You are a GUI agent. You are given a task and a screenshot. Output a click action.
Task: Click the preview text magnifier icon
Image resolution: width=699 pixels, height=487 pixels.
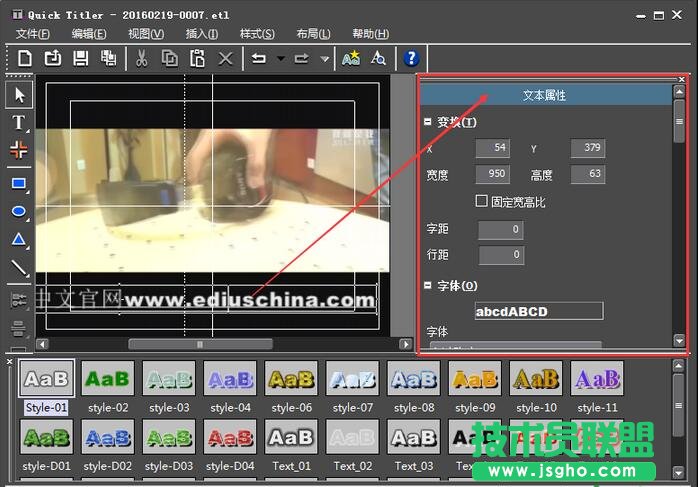click(378, 58)
